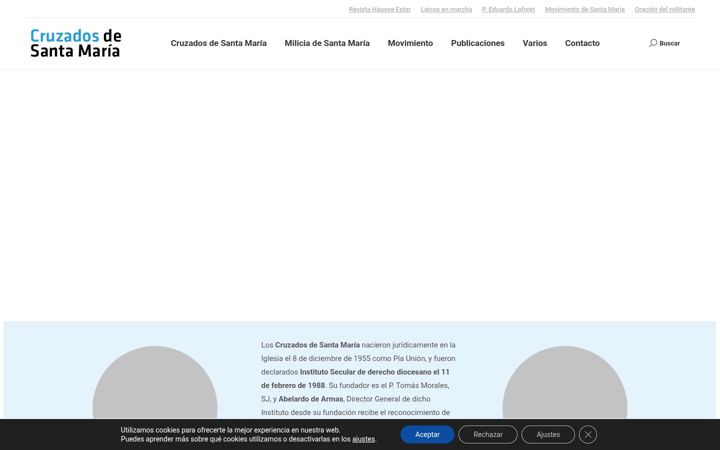720x450 pixels.
Task: Close the cookie banner with X
Action: tap(588, 434)
